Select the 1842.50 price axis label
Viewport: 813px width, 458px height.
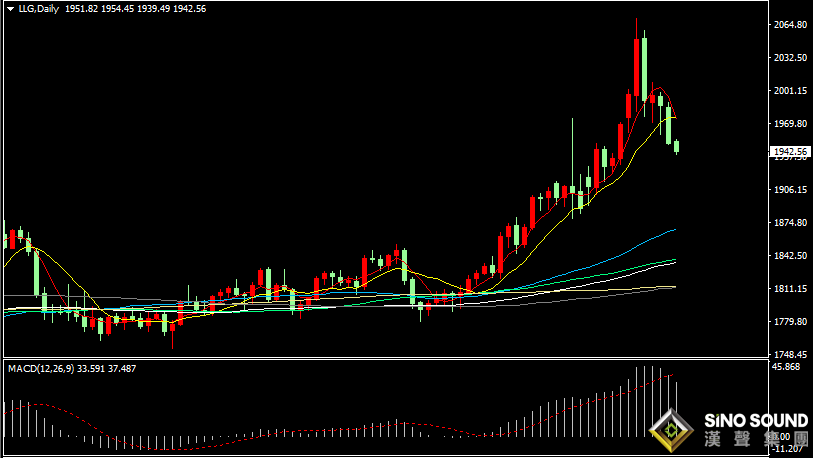tap(790, 256)
